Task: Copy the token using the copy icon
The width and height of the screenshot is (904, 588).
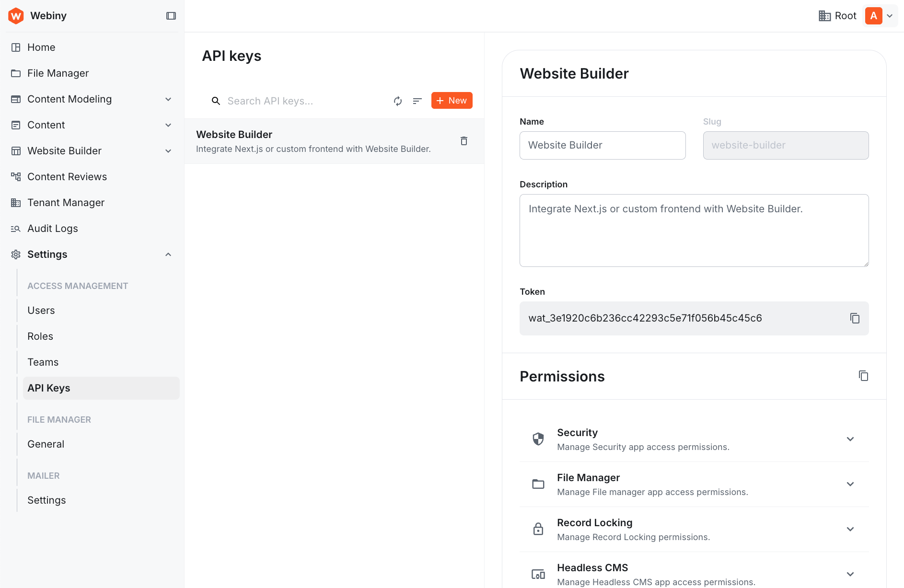Action: pos(855,318)
